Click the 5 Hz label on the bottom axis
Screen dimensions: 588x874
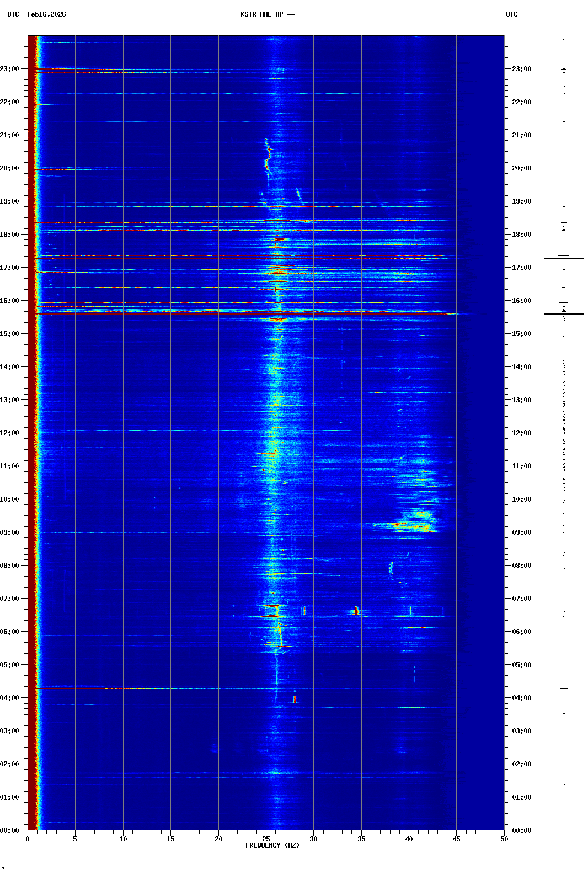(x=75, y=839)
